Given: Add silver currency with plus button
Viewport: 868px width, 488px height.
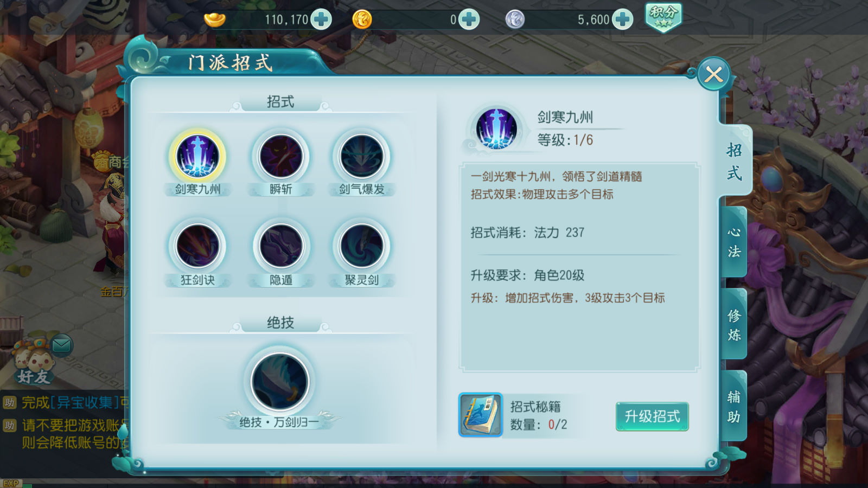Looking at the screenshot, I should click(x=622, y=20).
